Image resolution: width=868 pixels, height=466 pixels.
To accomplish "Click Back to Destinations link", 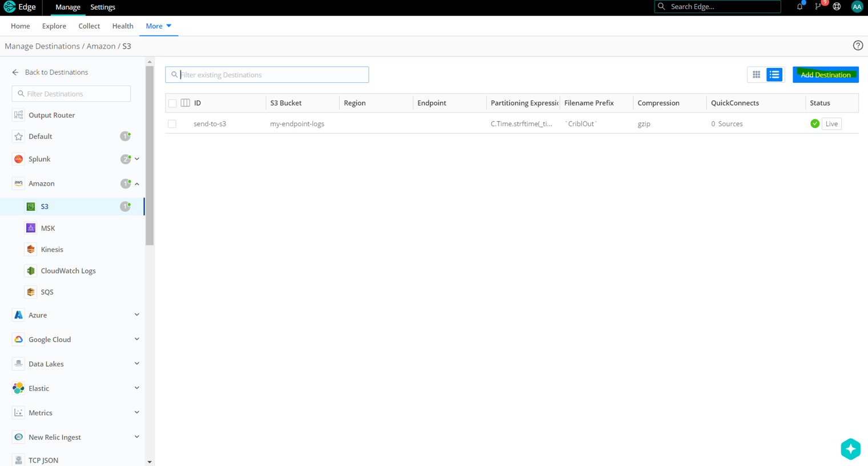I will pos(56,73).
